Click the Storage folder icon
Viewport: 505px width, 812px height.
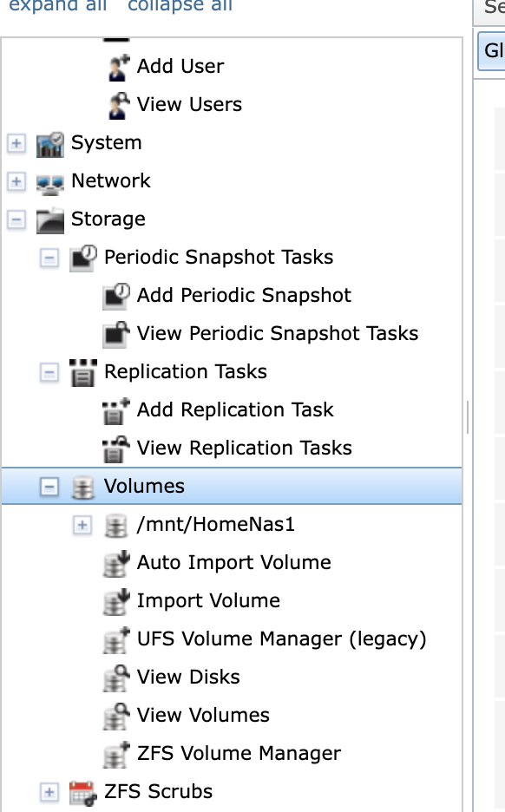(49, 220)
